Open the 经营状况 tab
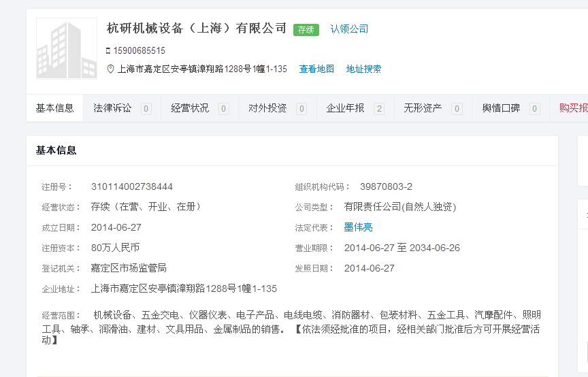Screen dimensions: 588x377 point(190,108)
